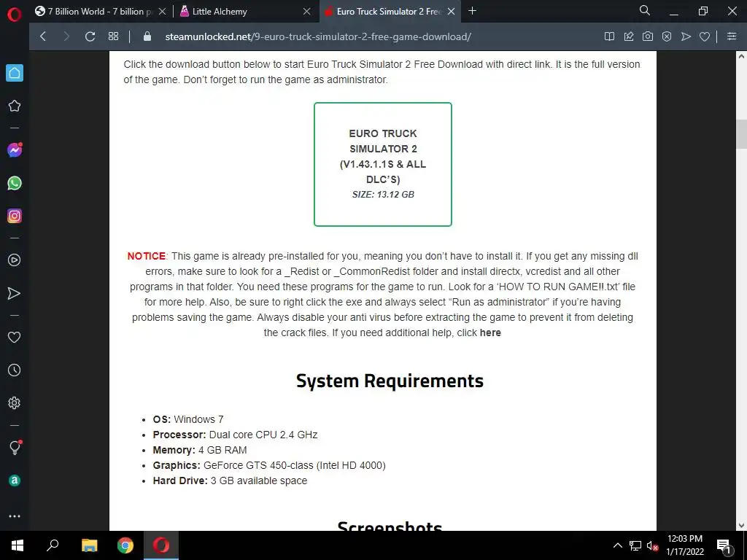Open Opera sidebar Home panel
This screenshot has height=560, width=747.
[15, 73]
